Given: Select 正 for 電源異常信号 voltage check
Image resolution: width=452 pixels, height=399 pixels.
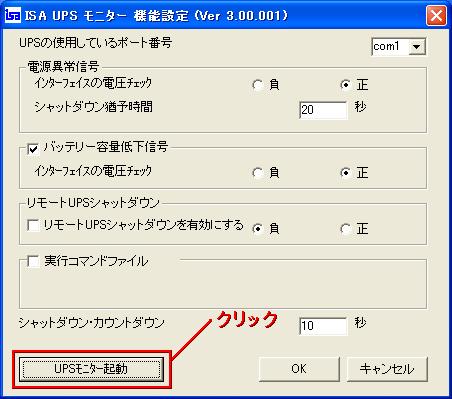Looking at the screenshot, I should [x=346, y=85].
